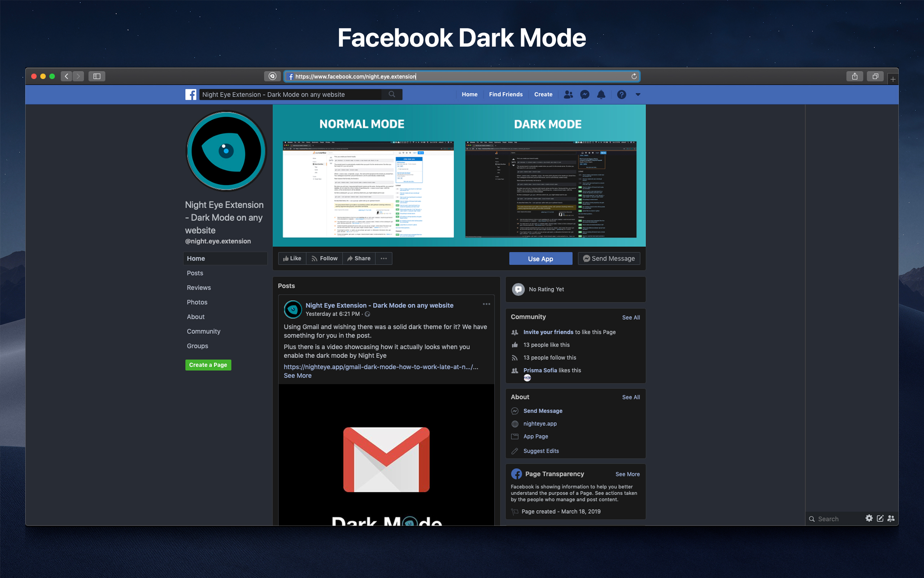This screenshot has width=924, height=578.
Task: Open the Gmail Dark Mode post image
Action: click(387, 454)
